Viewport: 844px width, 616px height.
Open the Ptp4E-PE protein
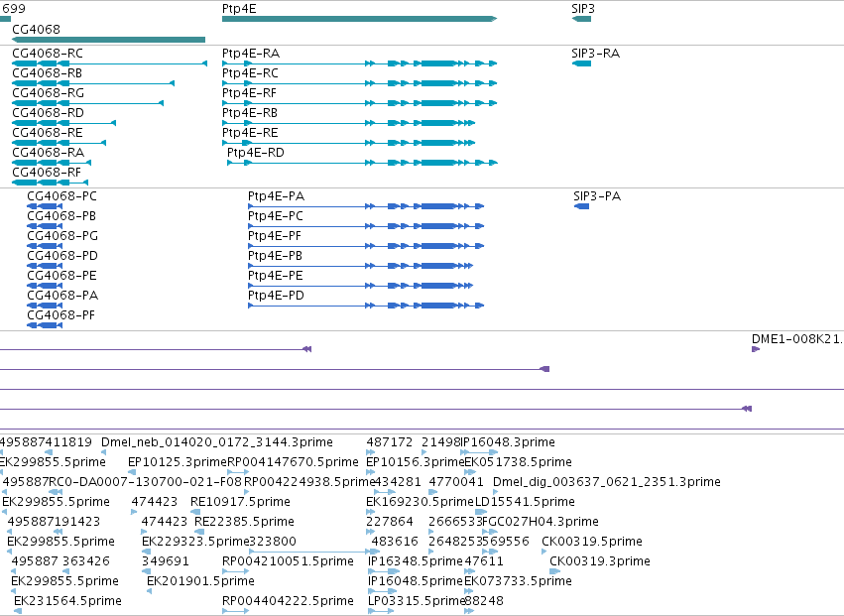pos(275,276)
